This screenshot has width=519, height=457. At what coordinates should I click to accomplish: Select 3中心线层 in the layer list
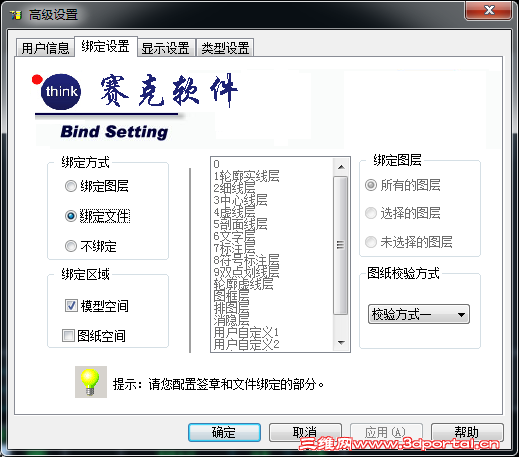coord(240,200)
